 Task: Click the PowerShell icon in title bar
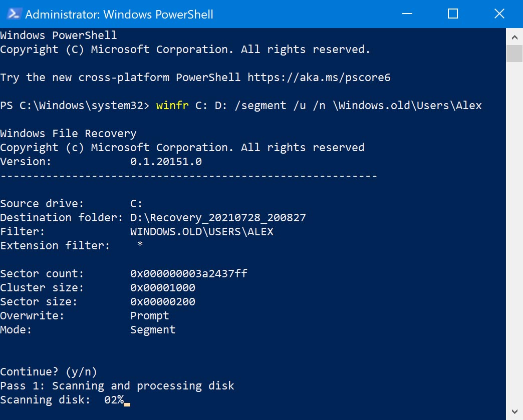coord(14,14)
